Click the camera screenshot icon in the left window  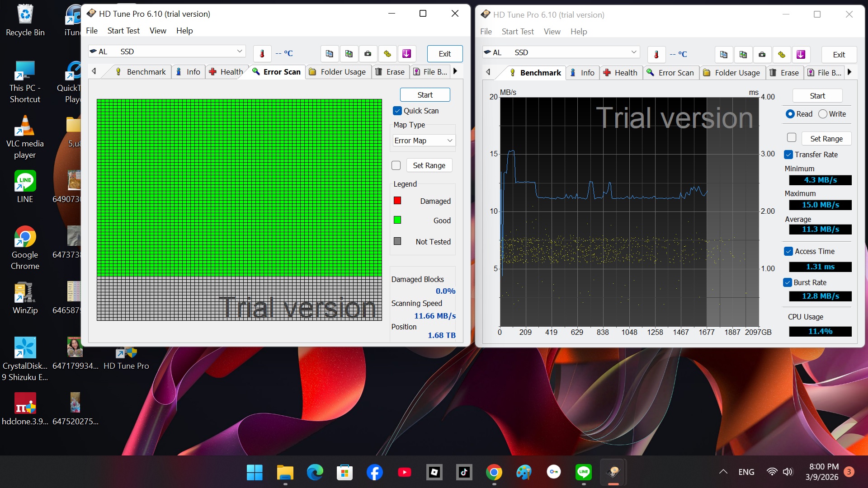point(368,54)
